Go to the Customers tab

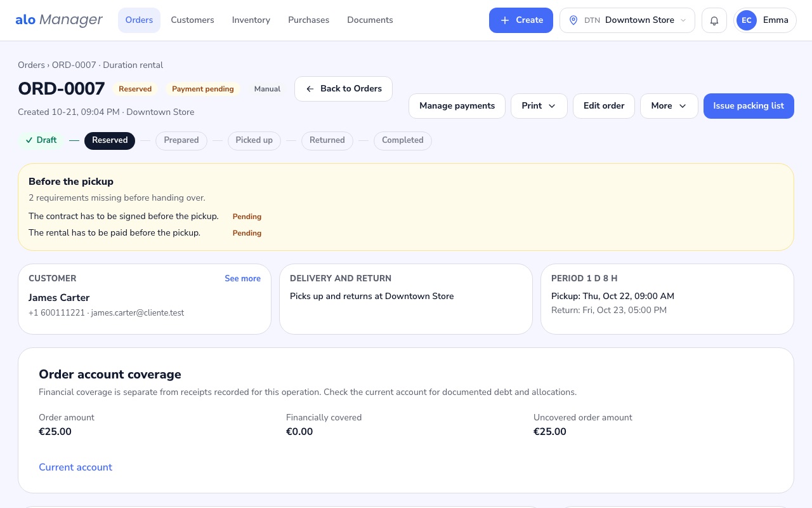[192, 20]
